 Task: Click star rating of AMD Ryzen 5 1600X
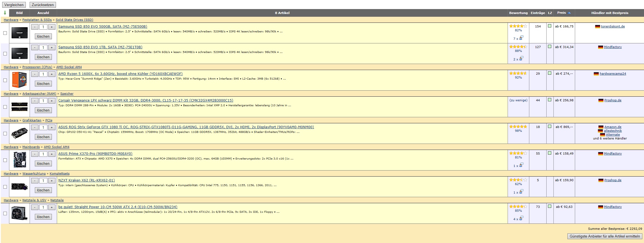coord(518,73)
